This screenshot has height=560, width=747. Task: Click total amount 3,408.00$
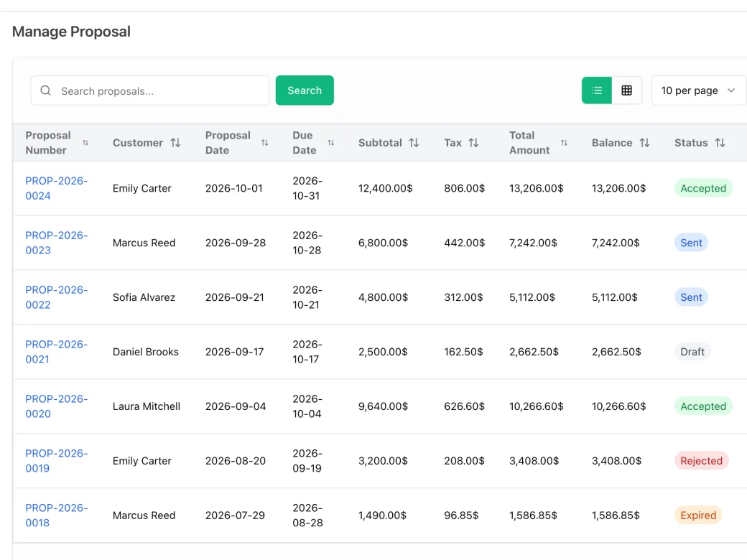tap(534, 461)
